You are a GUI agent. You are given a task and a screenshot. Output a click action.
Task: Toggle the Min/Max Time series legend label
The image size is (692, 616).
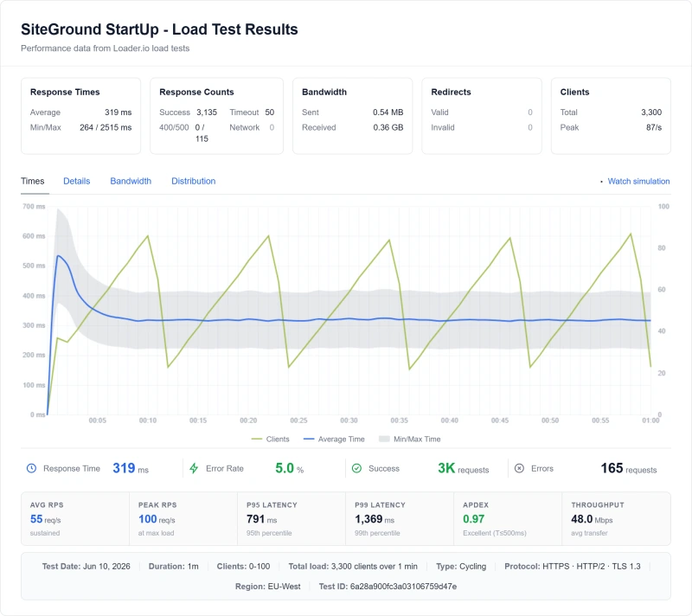click(x=417, y=439)
